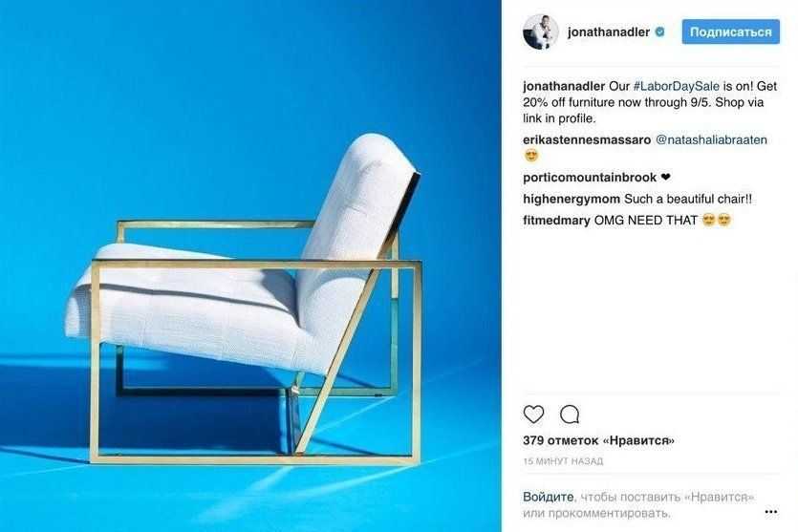Click the heart emoji in porticomountainbrook comment
798x532 pixels.
coord(666,178)
